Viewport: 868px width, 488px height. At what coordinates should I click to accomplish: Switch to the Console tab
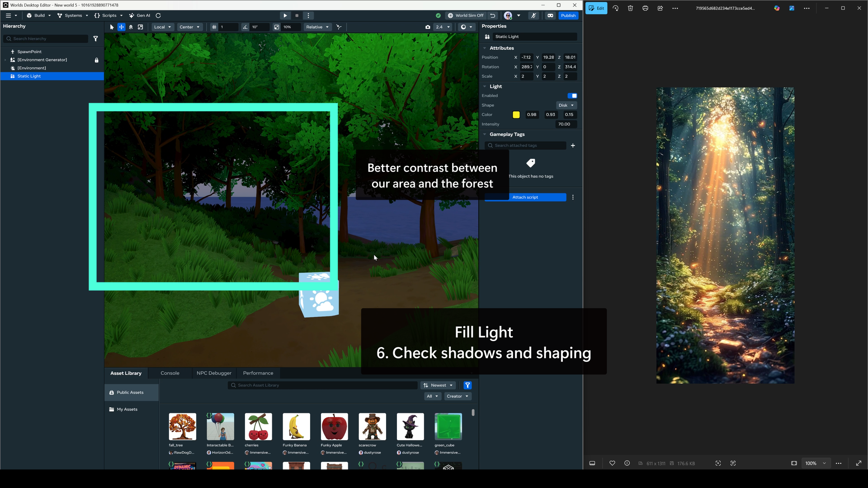170,373
